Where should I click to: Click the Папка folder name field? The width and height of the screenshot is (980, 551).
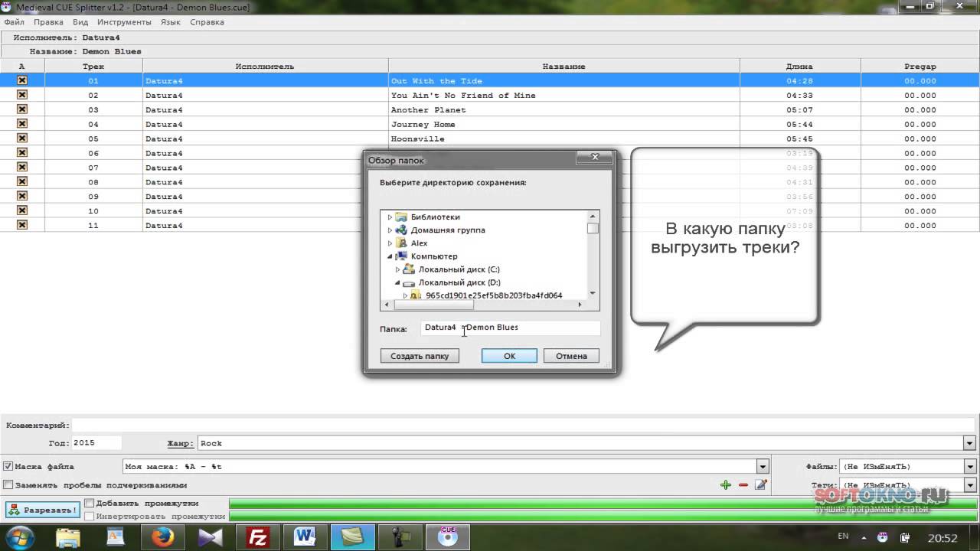click(x=509, y=328)
